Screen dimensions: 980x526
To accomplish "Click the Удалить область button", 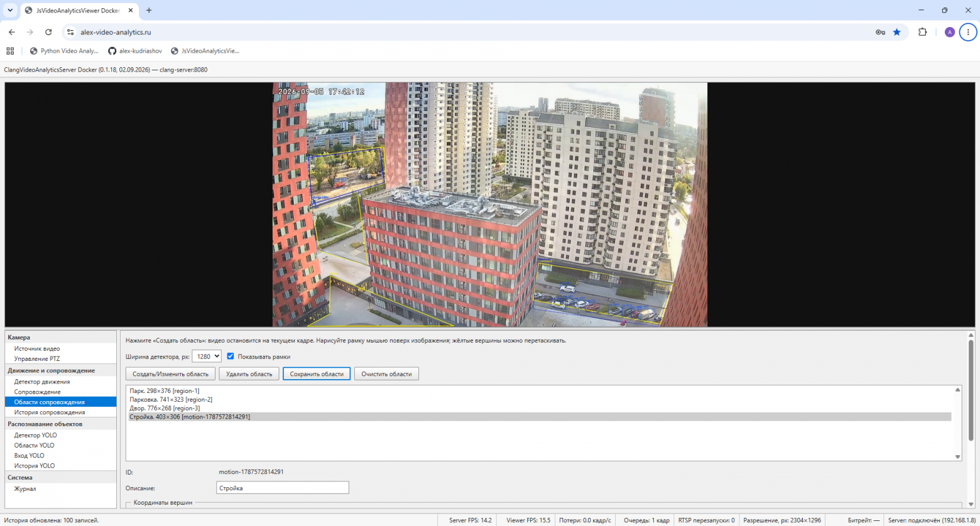I will 249,374.
